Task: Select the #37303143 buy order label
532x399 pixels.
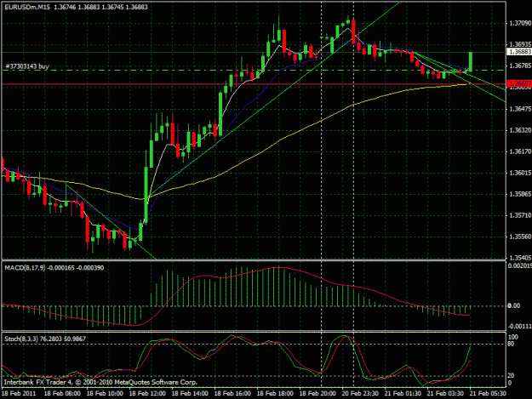Action: tap(27, 66)
